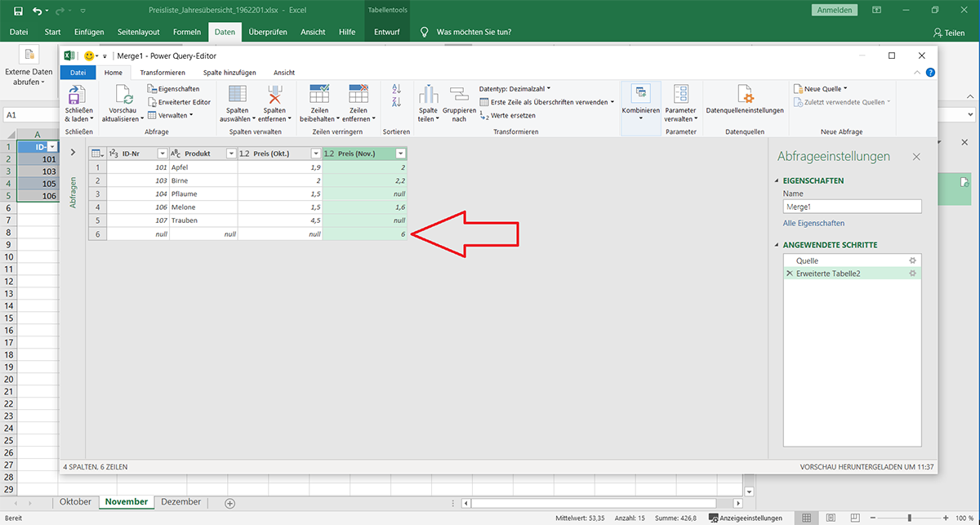Viewport: 980px width, 525px height.
Task: Click the ABC type icon of Produkt
Action: click(175, 153)
